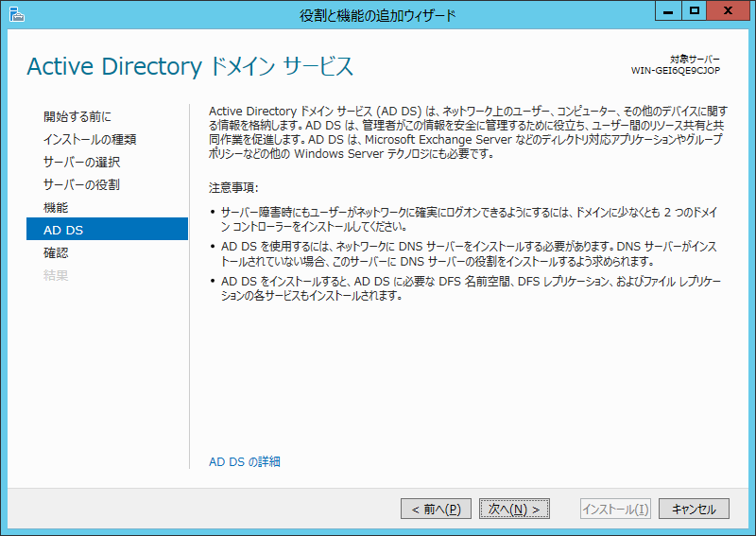756x536 pixels.
Task: Click the wizard icon in the title bar
Action: [15, 13]
